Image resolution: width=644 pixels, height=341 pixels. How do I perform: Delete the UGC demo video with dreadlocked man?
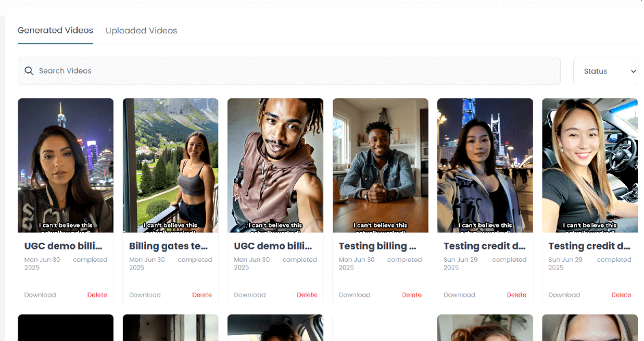[307, 295]
